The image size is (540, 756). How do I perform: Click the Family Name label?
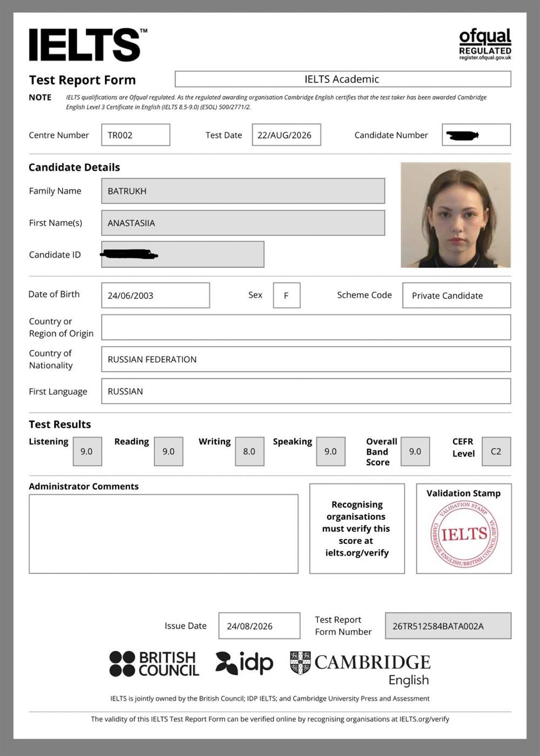(55, 191)
